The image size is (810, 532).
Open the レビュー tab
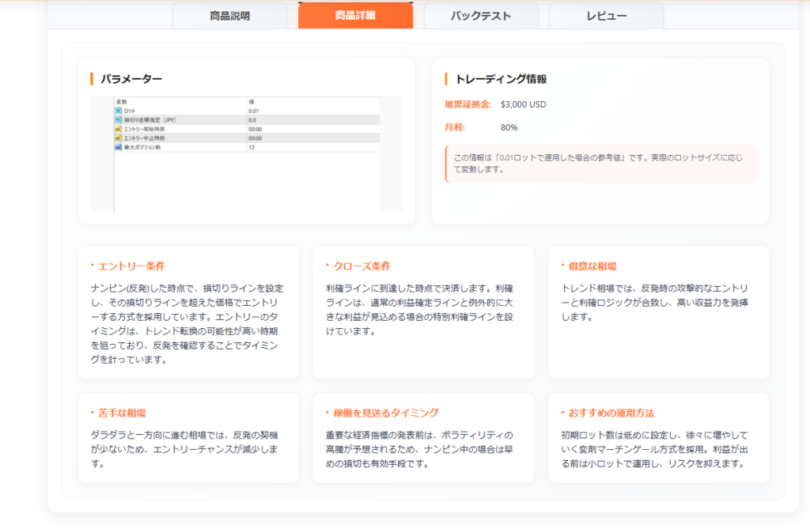pos(606,16)
